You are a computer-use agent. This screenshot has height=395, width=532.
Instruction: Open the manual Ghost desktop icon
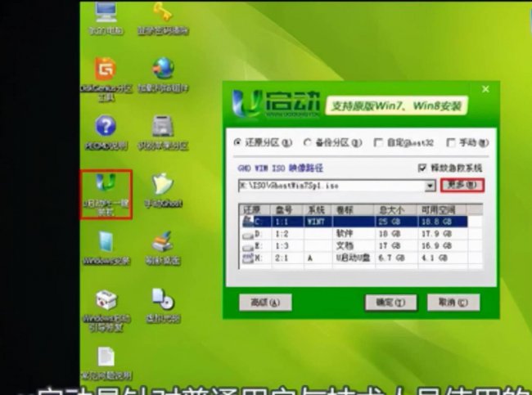163,190
